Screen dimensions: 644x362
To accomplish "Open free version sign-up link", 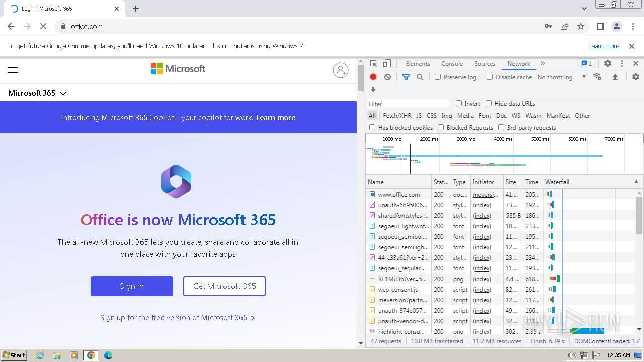I will [x=177, y=318].
